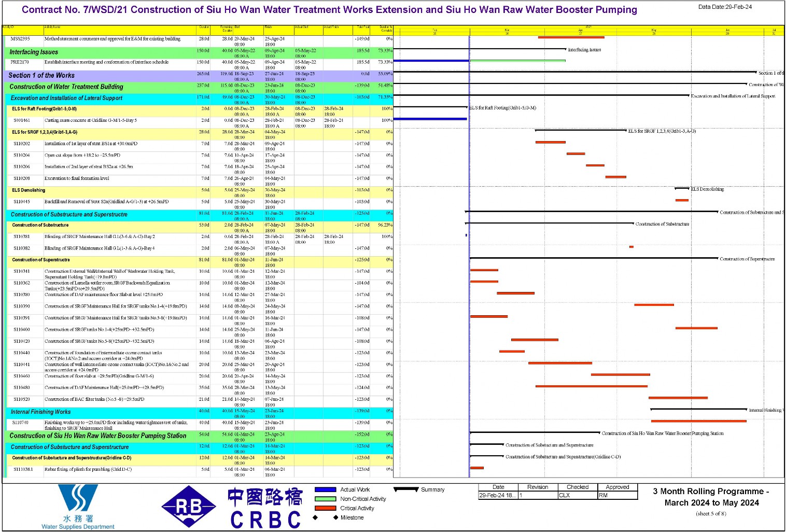This screenshot has height=532, width=786.
Task: Select the cyan 'Internal Finishing Works' group row
Action: pos(200,413)
